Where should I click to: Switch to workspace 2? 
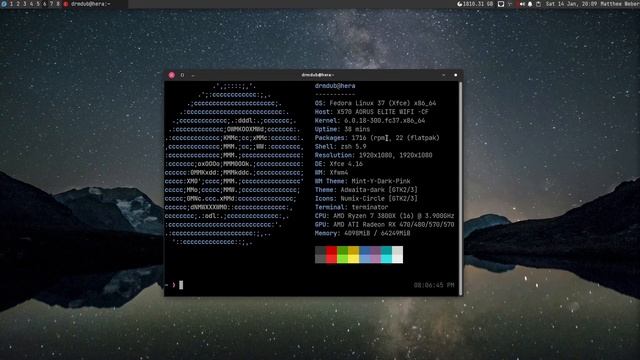(x=18, y=4)
